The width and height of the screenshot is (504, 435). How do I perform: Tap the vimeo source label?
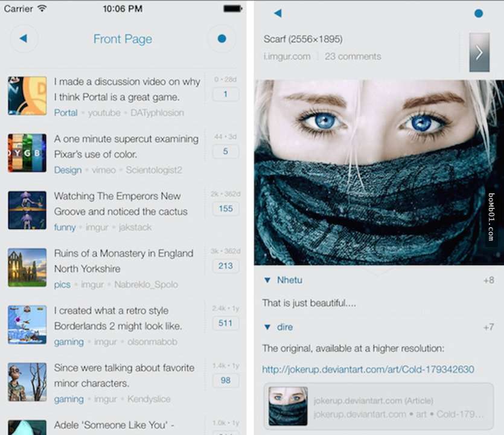103,170
